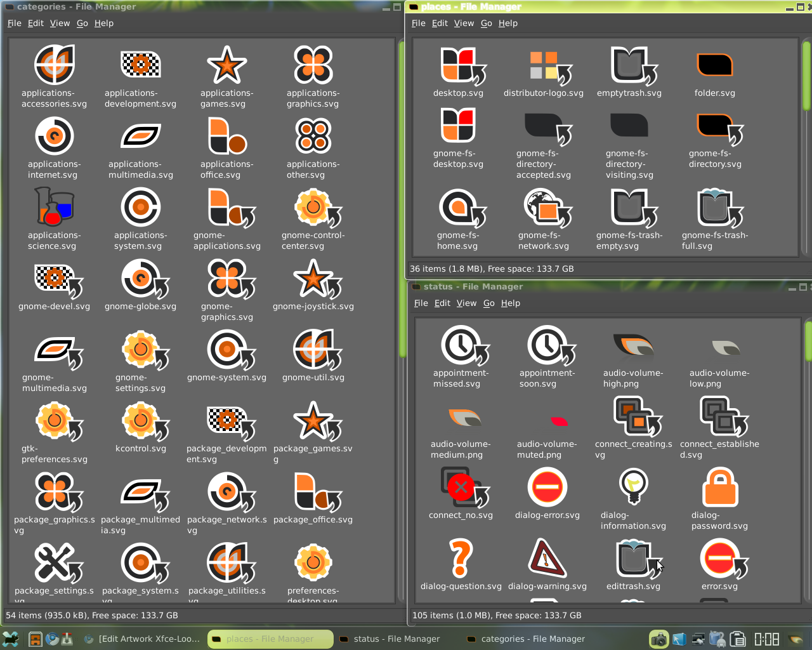Screen dimensions: 812x650
Task: Select appointment-missed.svg clock icon
Action: (x=466, y=346)
